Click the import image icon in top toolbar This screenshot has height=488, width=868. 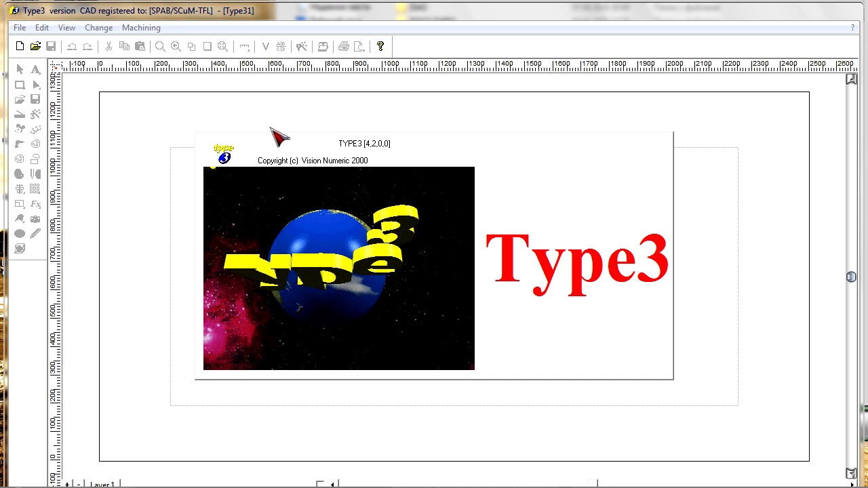click(x=323, y=46)
